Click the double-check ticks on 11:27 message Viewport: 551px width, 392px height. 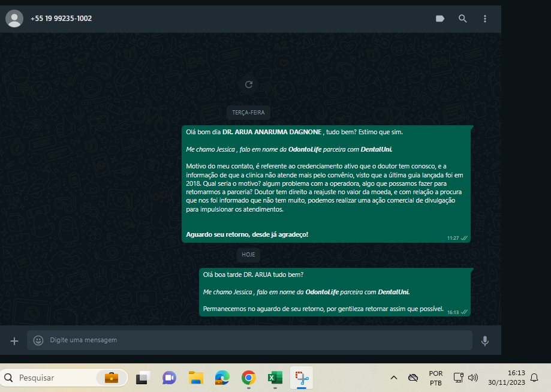point(464,238)
